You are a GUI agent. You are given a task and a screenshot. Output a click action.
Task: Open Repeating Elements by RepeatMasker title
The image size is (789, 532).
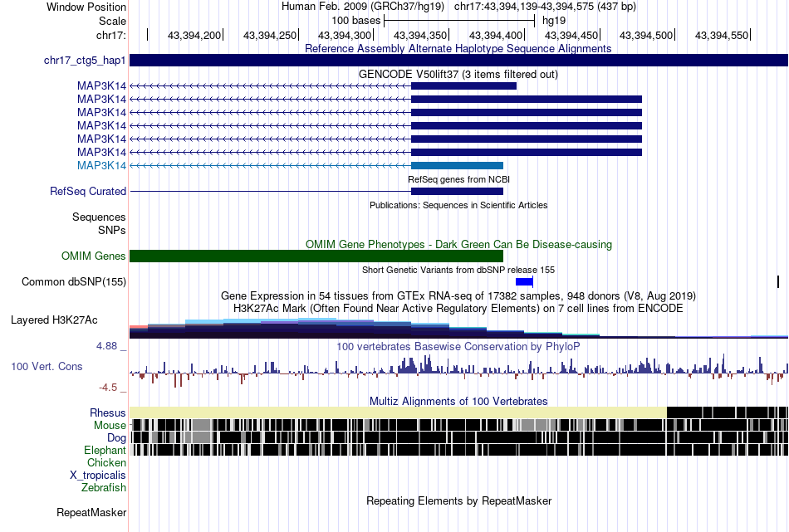[x=459, y=500]
